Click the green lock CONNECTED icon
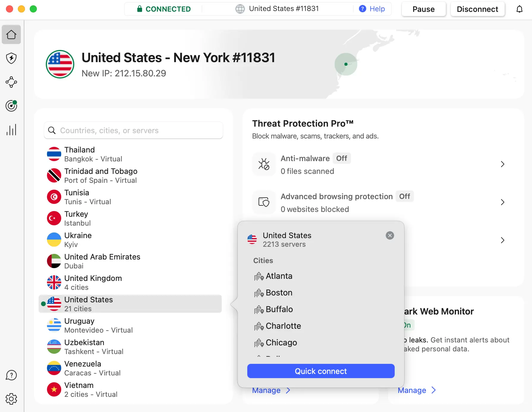The image size is (532, 412). [139, 9]
